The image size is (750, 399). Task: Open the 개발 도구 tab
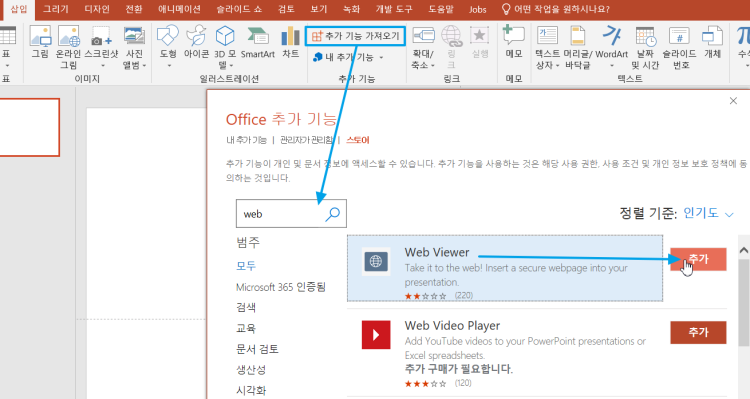point(394,9)
